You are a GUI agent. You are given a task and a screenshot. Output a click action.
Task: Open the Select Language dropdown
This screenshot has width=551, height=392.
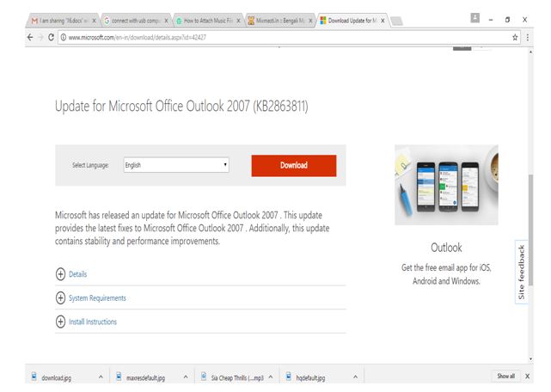pos(176,165)
